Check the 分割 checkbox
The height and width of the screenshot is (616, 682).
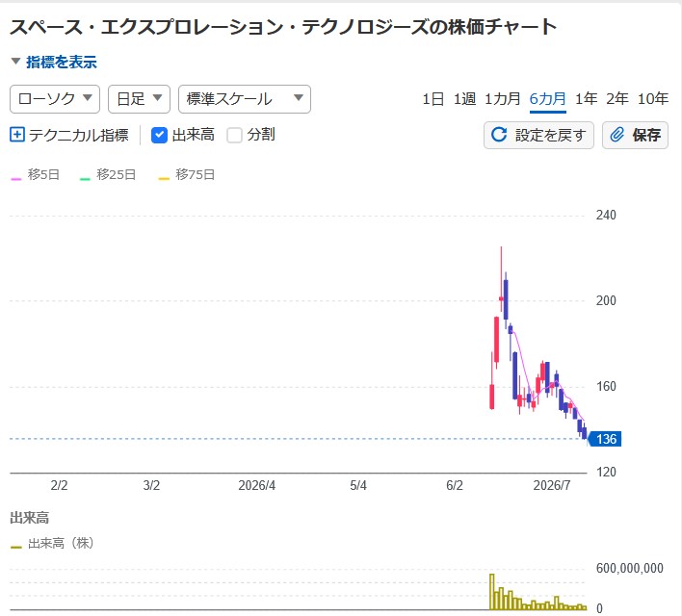(234, 135)
